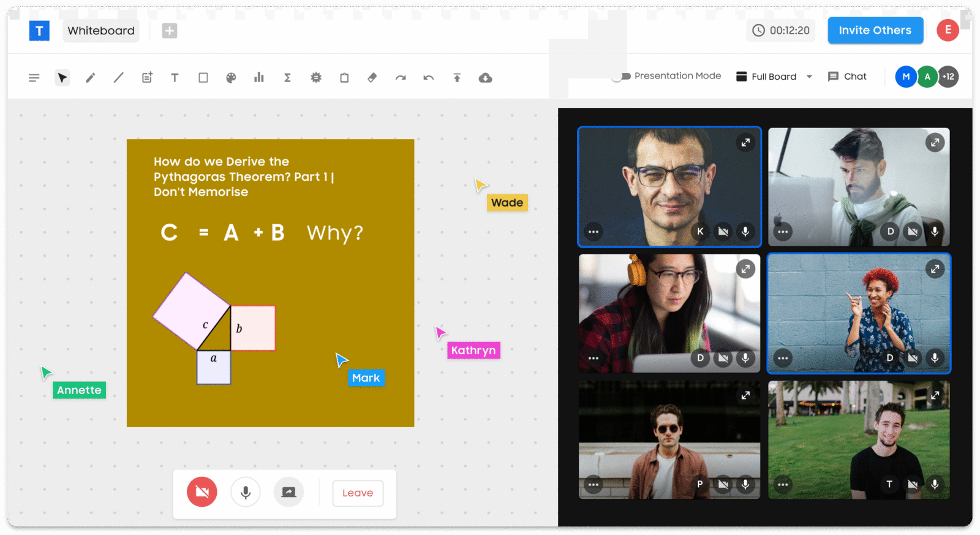
Task: Click the share screen button
Action: (x=288, y=492)
